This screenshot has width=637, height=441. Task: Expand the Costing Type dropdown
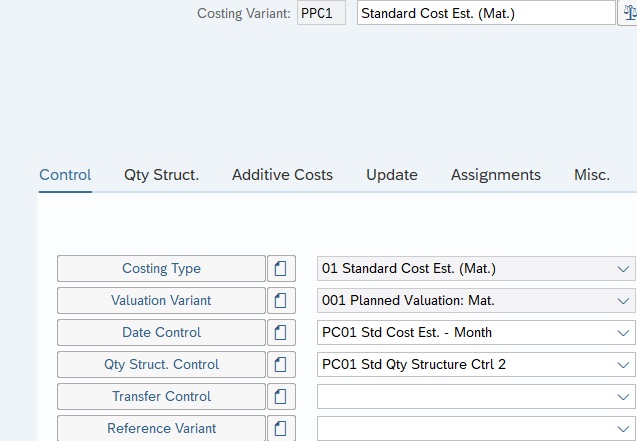[625, 269]
